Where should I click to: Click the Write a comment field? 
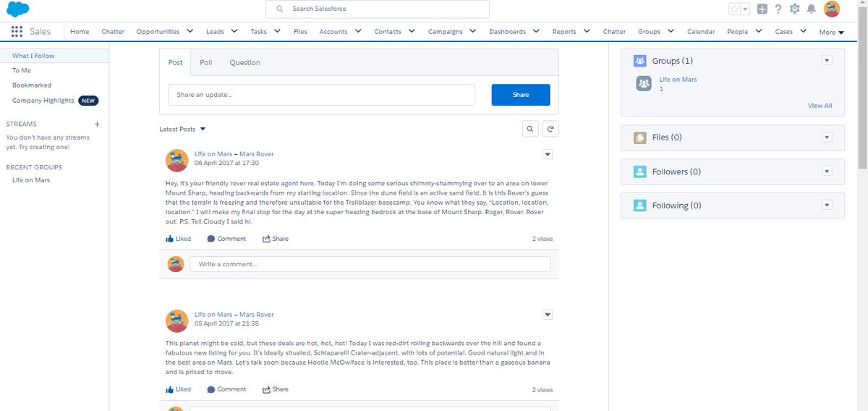[x=370, y=264]
